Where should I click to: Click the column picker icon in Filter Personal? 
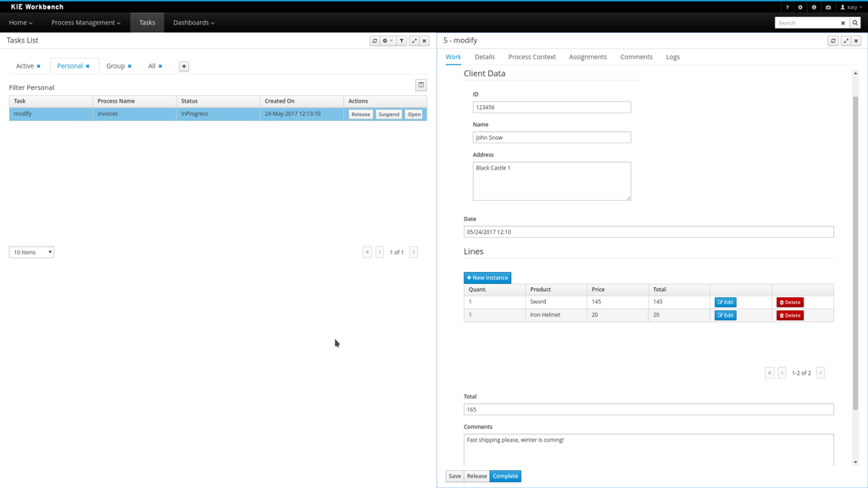[x=420, y=86]
